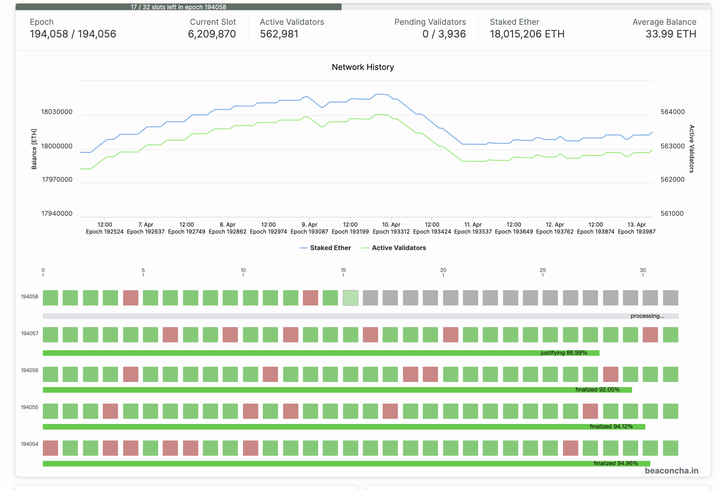Image resolution: width=720 pixels, height=490 pixels.
Task: Open the first red slot in epoch 194055
Action: coord(110,411)
